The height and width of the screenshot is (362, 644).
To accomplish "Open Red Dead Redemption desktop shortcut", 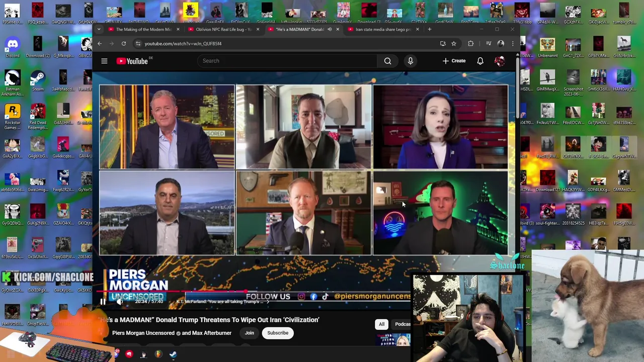I will tap(38, 117).
